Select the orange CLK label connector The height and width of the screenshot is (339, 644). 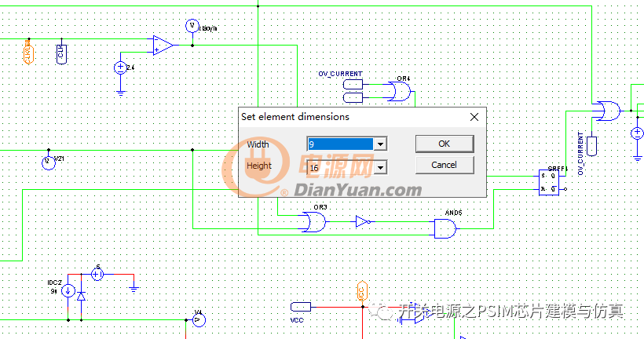[28, 53]
